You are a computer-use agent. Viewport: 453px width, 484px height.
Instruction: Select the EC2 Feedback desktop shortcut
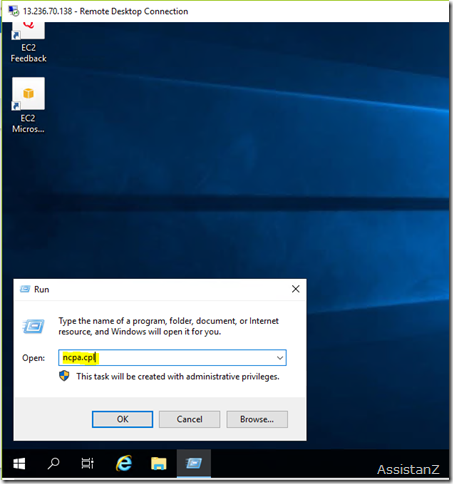[x=28, y=42]
